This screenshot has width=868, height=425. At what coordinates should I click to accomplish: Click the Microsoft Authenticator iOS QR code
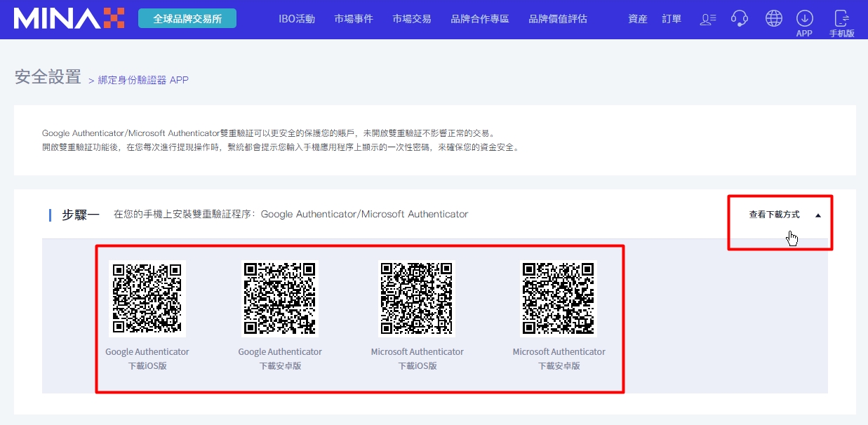417,299
